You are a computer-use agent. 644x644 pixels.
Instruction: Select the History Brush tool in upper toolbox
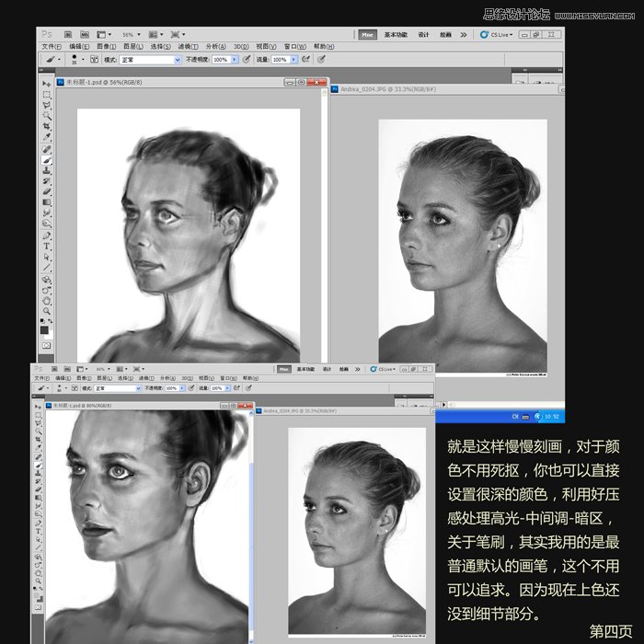tap(46, 181)
